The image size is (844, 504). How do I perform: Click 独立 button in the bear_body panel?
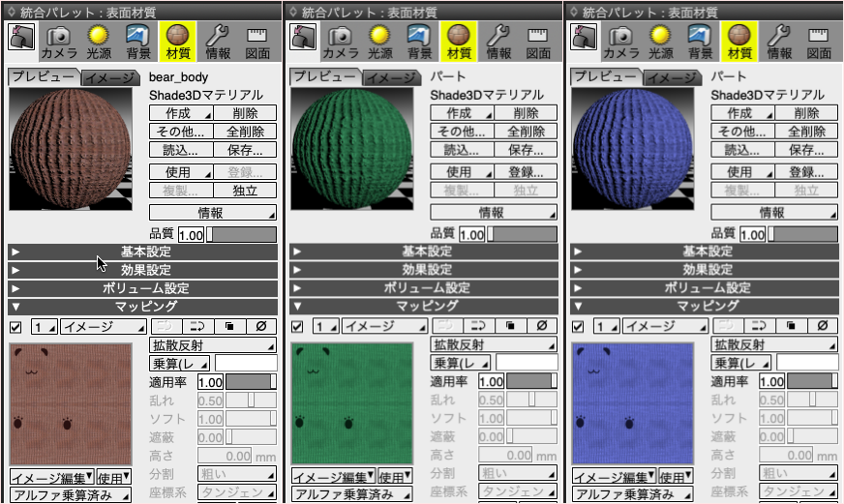(245, 191)
